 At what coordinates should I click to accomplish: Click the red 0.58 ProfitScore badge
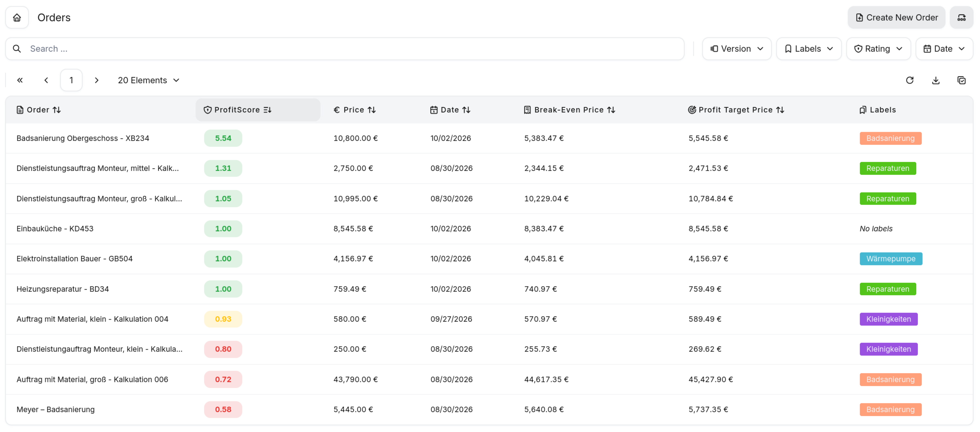tap(223, 410)
